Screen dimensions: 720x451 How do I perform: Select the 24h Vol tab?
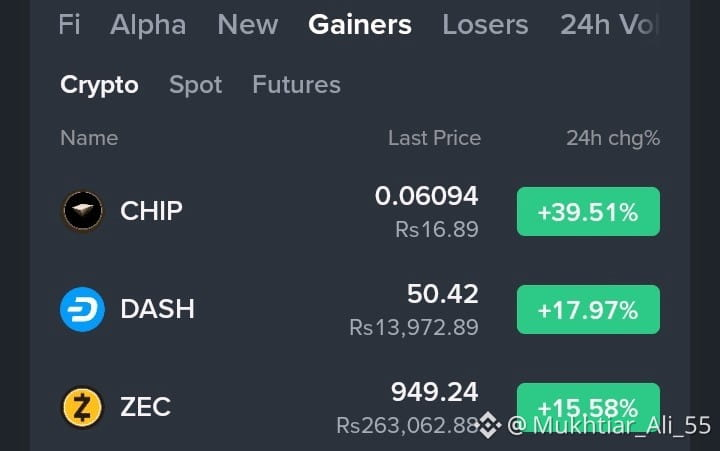pos(609,25)
